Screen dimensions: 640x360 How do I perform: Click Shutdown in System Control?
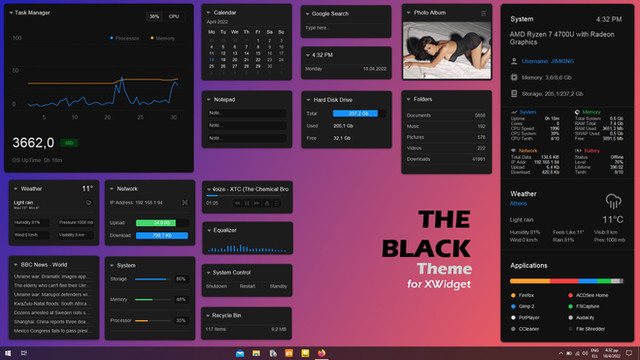click(x=216, y=287)
